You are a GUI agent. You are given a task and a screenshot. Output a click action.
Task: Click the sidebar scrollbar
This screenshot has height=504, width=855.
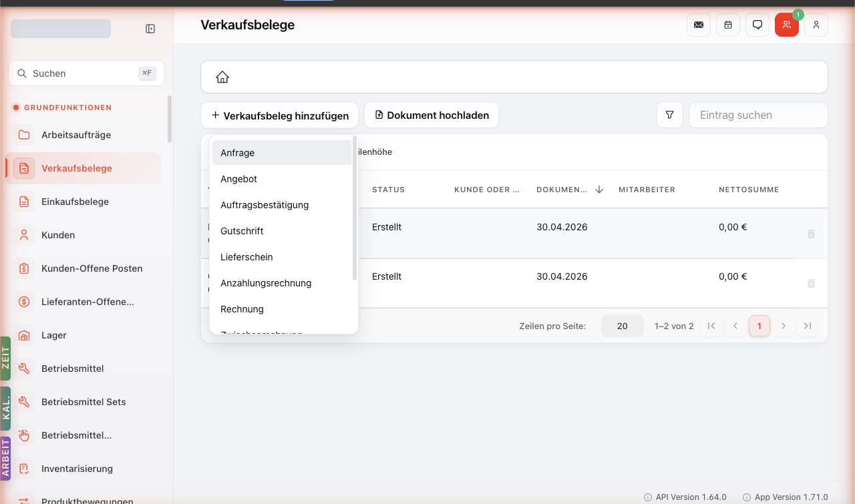click(170, 119)
